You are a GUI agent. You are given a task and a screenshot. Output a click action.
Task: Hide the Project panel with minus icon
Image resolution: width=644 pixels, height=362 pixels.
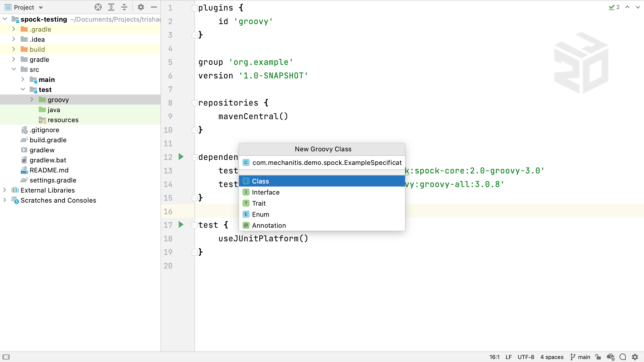point(154,7)
